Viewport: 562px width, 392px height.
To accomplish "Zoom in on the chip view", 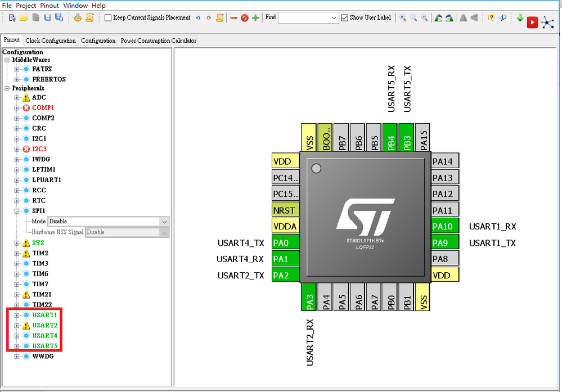I will pos(403,18).
